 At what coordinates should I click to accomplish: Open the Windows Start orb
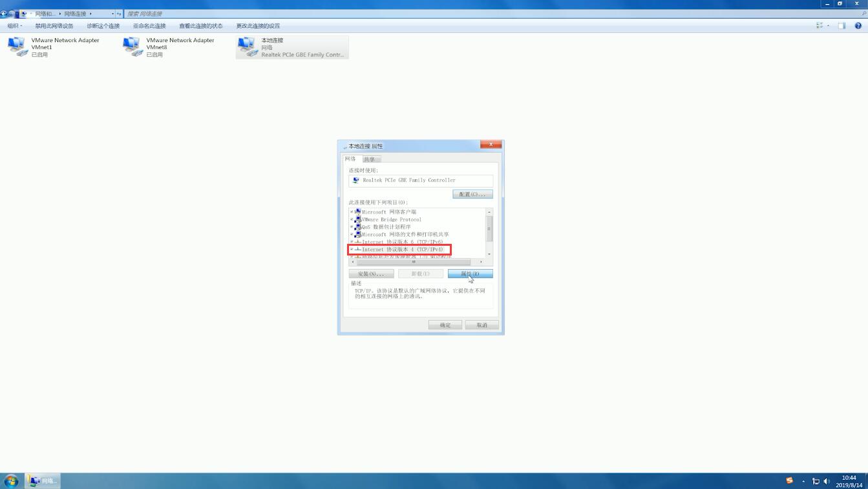coord(11,481)
